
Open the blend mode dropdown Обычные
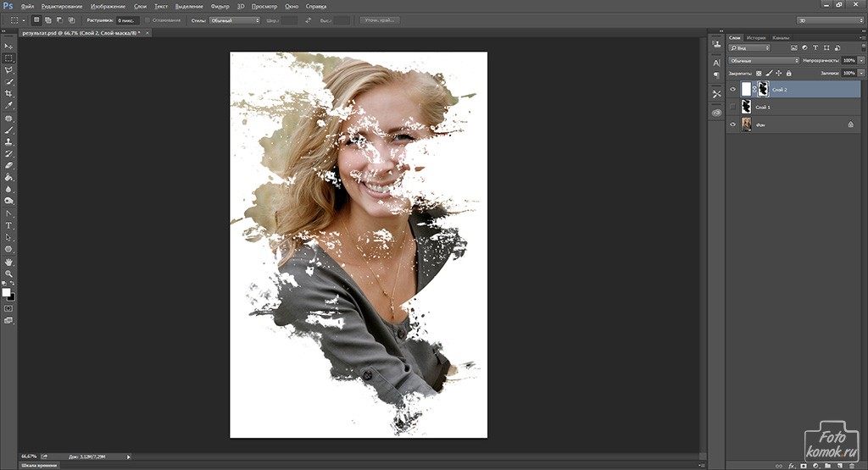(763, 61)
